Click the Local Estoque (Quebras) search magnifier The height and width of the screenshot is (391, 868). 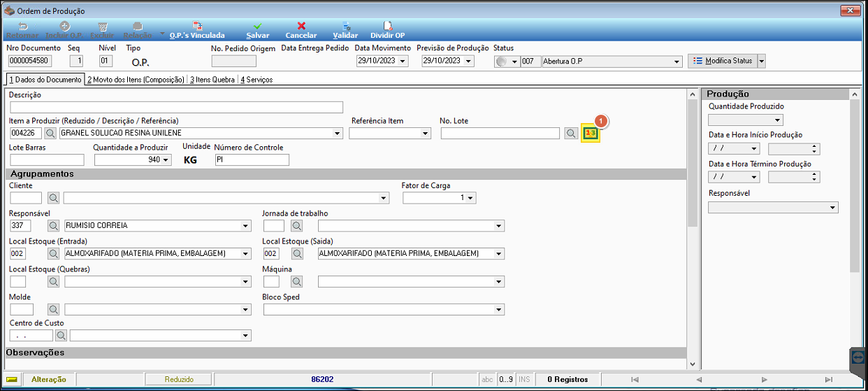[54, 282]
